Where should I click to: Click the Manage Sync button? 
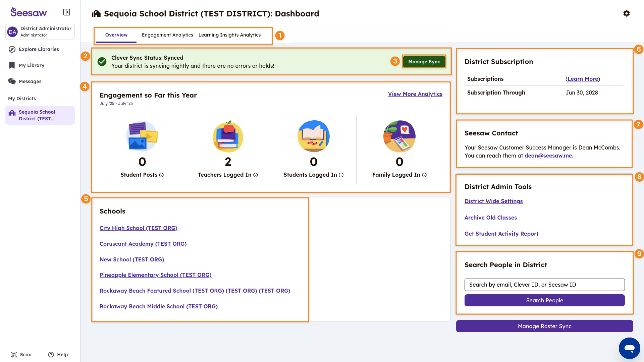click(x=424, y=62)
